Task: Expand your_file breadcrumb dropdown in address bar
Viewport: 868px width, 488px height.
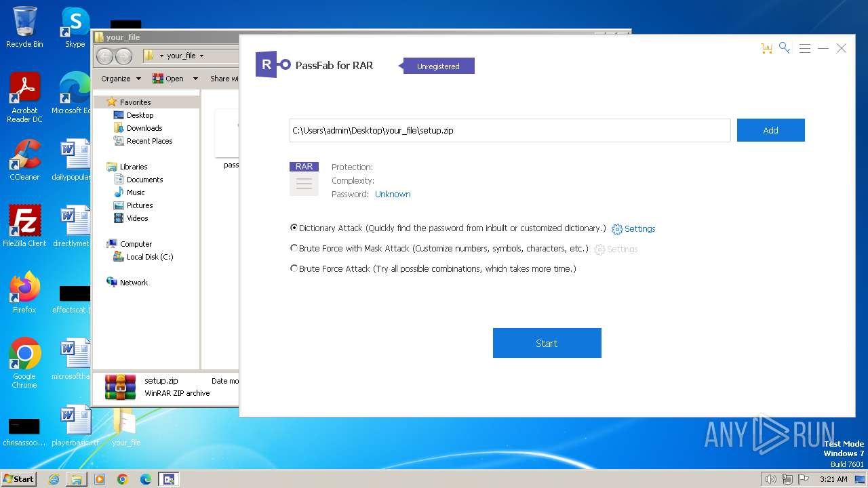Action: coord(201,56)
